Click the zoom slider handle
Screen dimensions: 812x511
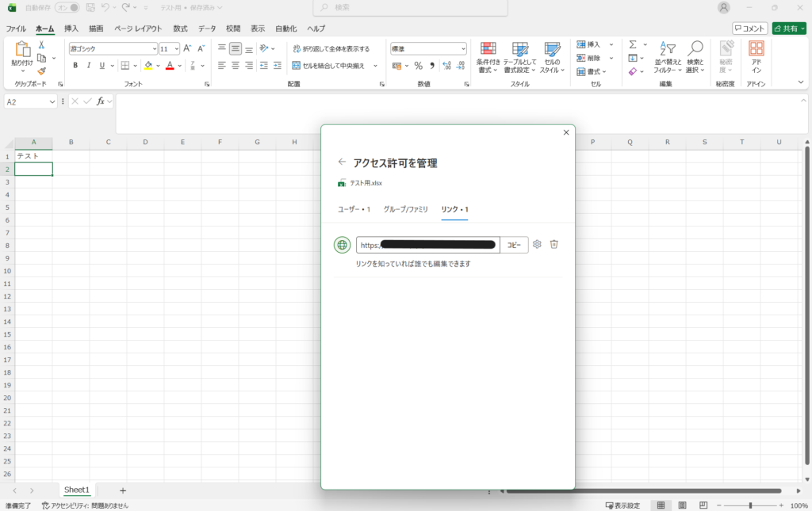pos(750,505)
